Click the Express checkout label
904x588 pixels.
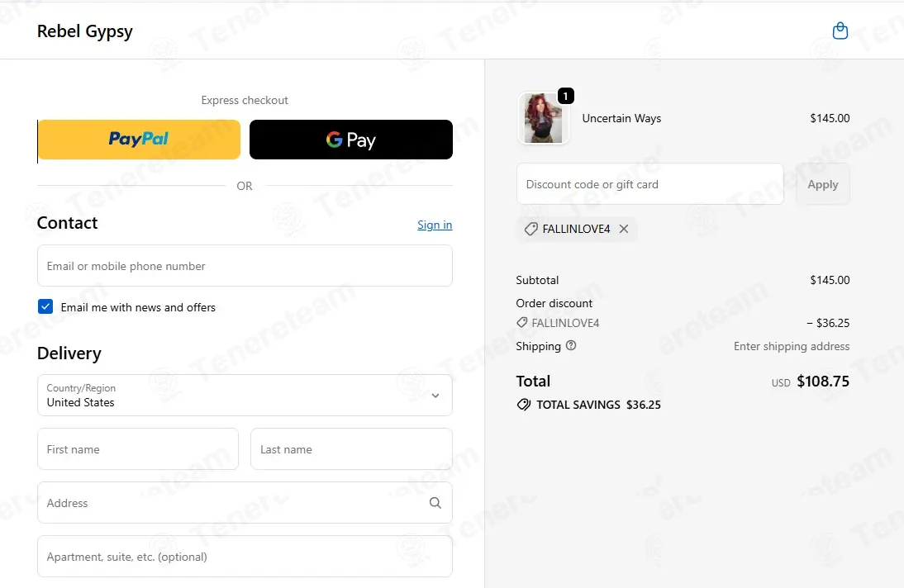[x=245, y=100]
